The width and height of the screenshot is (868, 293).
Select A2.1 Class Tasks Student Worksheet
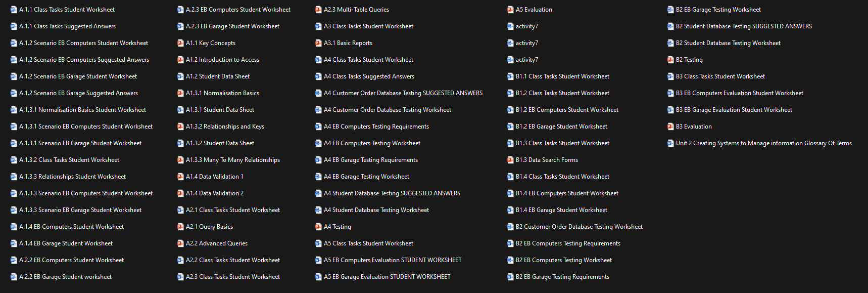233,210
